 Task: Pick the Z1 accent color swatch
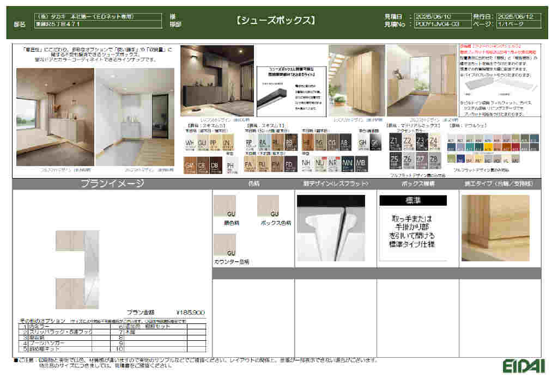[x=395, y=143]
